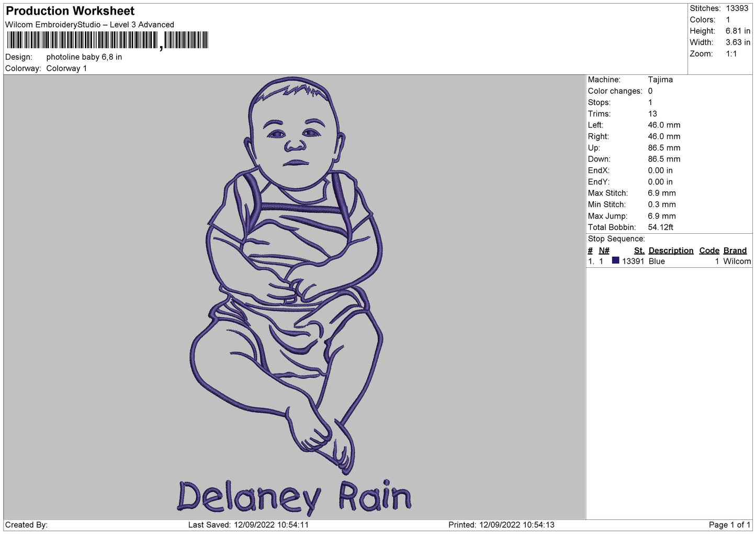Click the EndX value 0.00 in
The height and width of the screenshot is (534, 756).
[x=660, y=171]
